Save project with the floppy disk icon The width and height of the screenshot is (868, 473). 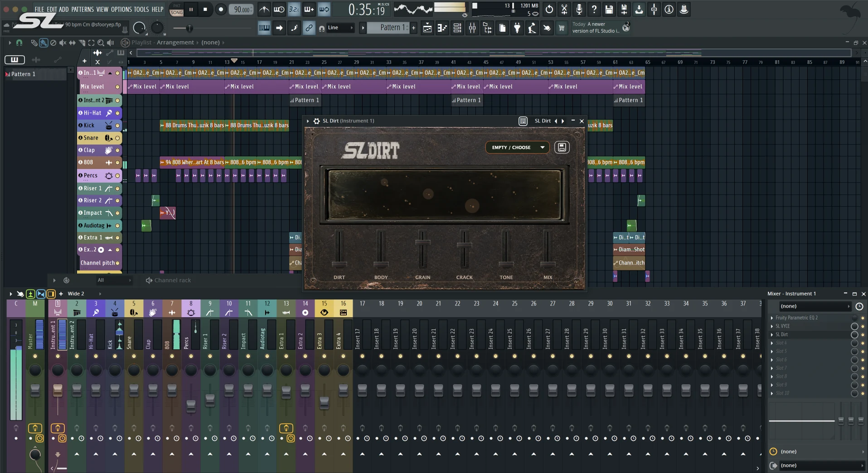pyautogui.click(x=609, y=9)
